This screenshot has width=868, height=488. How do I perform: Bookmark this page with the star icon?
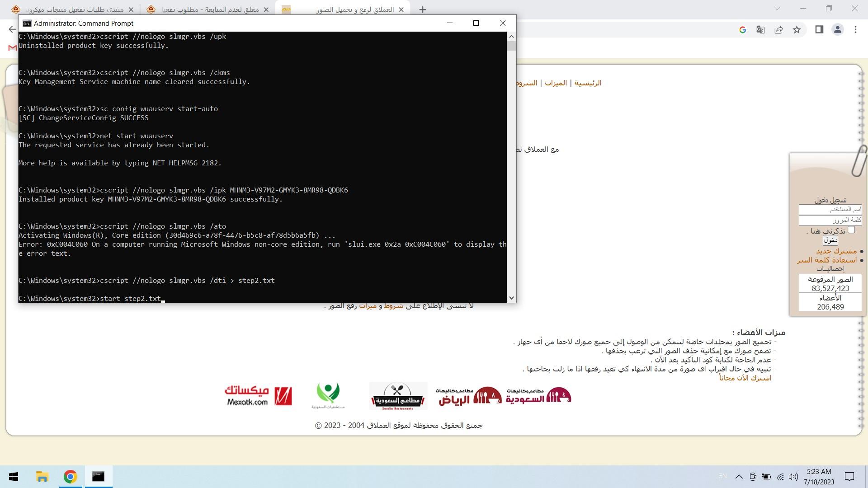797,30
